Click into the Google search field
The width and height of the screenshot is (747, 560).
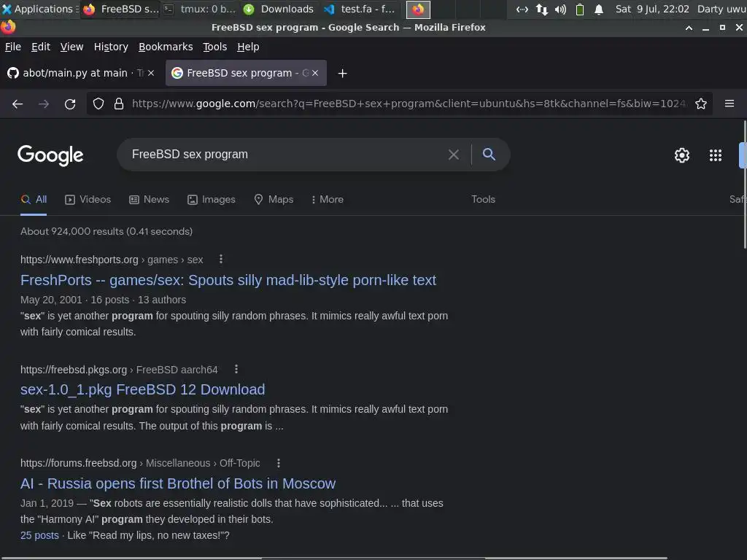pyautogui.click(x=286, y=155)
